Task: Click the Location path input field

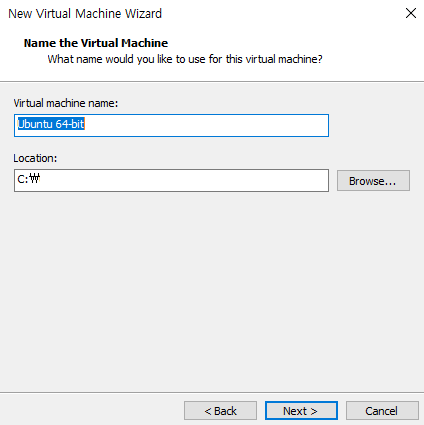Action: point(171,180)
